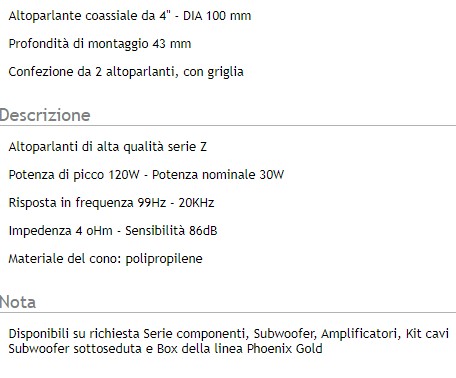Click the Phoenix Gold text in the note
This screenshot has width=456, height=378.
click(285, 349)
